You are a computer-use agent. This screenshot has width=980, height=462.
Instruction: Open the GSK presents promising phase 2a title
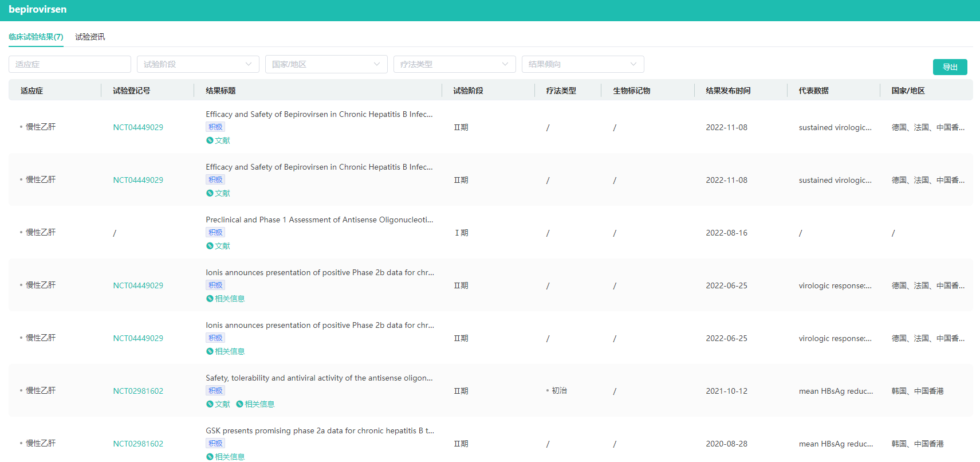point(320,430)
